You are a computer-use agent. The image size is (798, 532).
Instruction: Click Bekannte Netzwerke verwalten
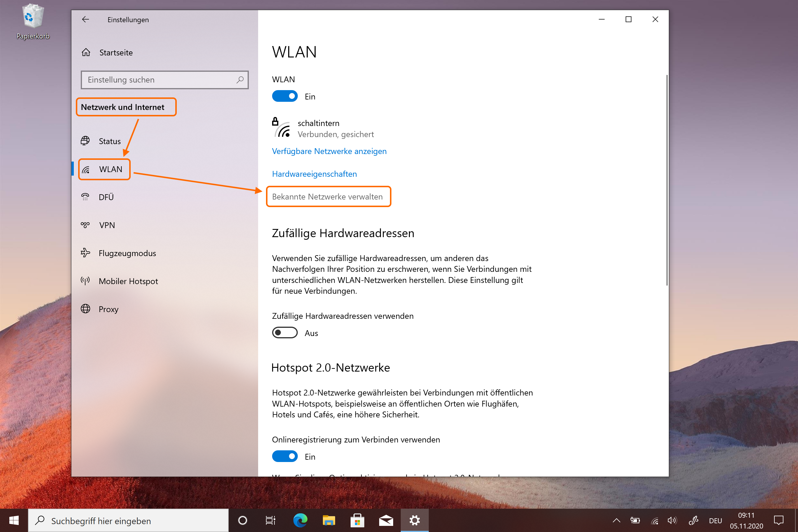pos(327,197)
